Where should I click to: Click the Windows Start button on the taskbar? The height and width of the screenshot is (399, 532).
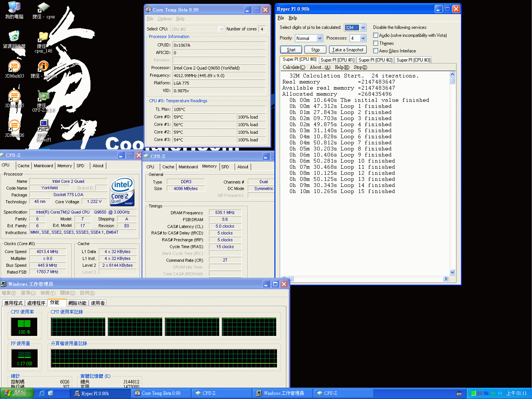tap(17, 393)
